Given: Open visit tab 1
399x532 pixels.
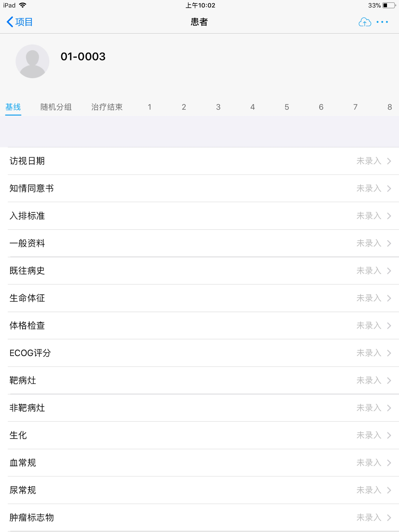Looking at the screenshot, I should pyautogui.click(x=149, y=107).
